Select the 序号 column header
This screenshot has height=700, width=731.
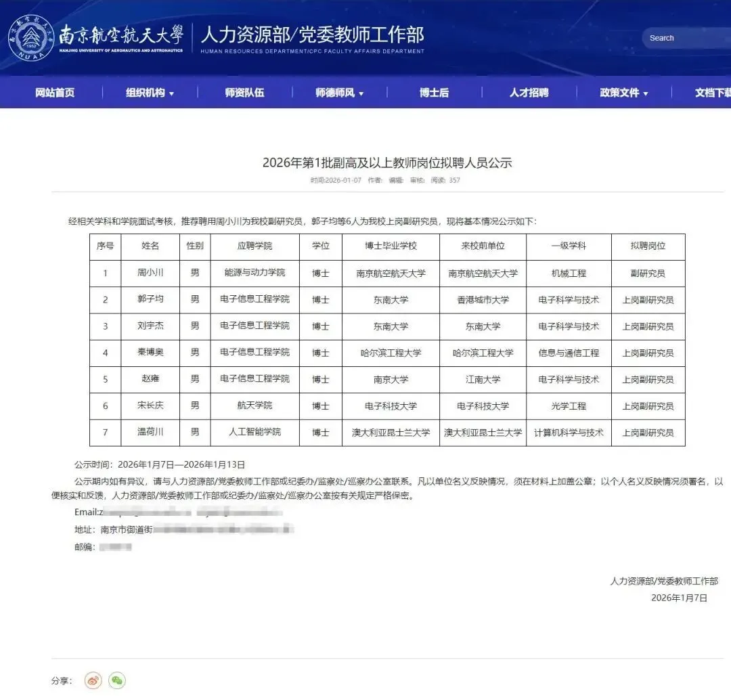(105, 246)
